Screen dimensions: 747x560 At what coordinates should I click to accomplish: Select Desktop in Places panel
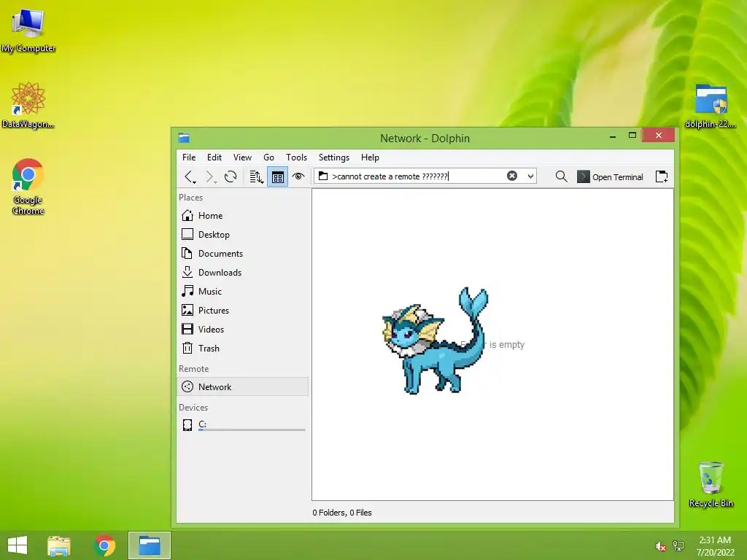243,235
